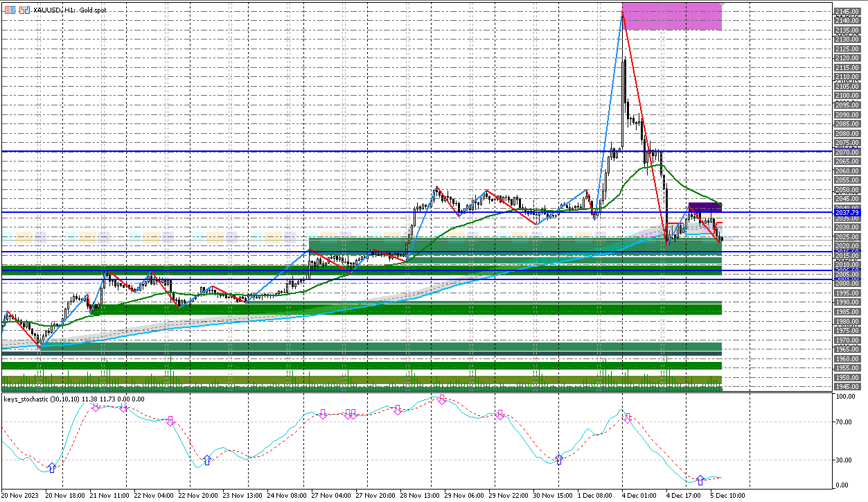Select the dark purple rectangle near 2040
Image resolution: width=868 pixels, height=502 pixels.
click(705, 207)
